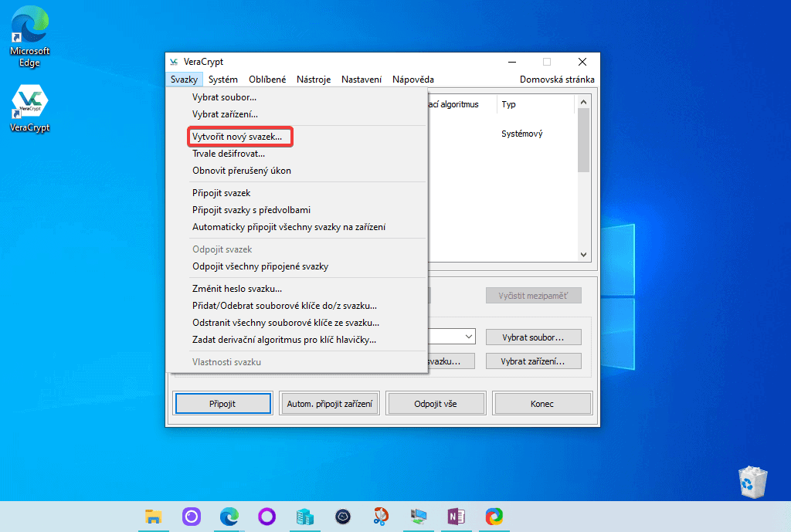Image resolution: width=791 pixels, height=532 pixels.
Task: Open the Nápověda menu
Action: pos(413,80)
